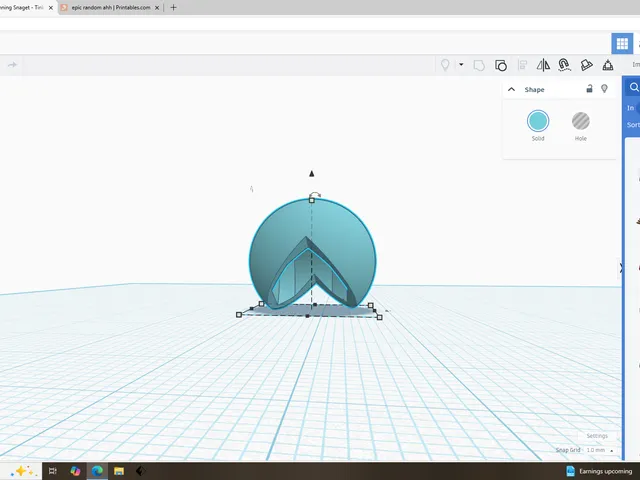Screen dimensions: 640x480
Task: Collapse the shapes sidebar chevron
Action: (621, 268)
